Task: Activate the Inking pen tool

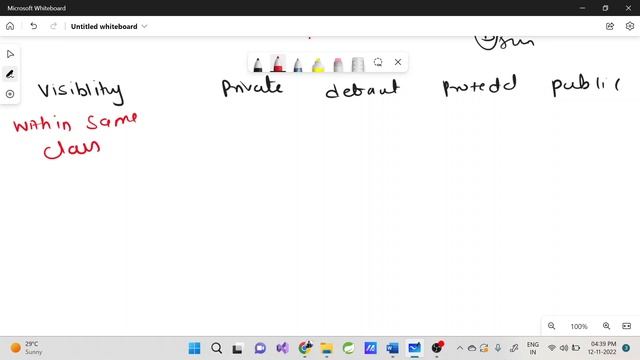Action: point(10,74)
